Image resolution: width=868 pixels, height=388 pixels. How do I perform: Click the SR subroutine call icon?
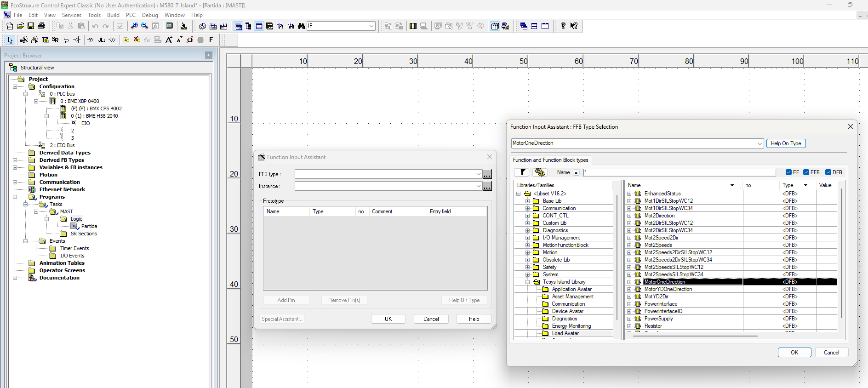pyautogui.click(x=56, y=40)
